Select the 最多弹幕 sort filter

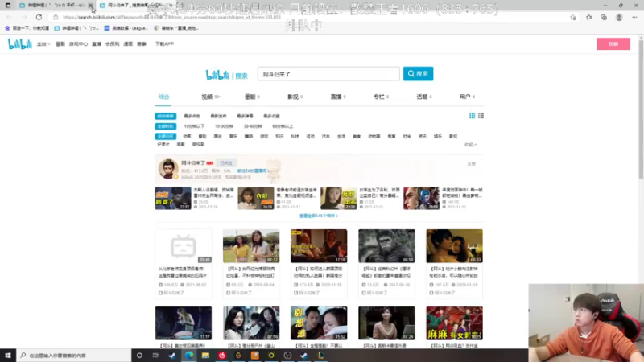point(246,116)
